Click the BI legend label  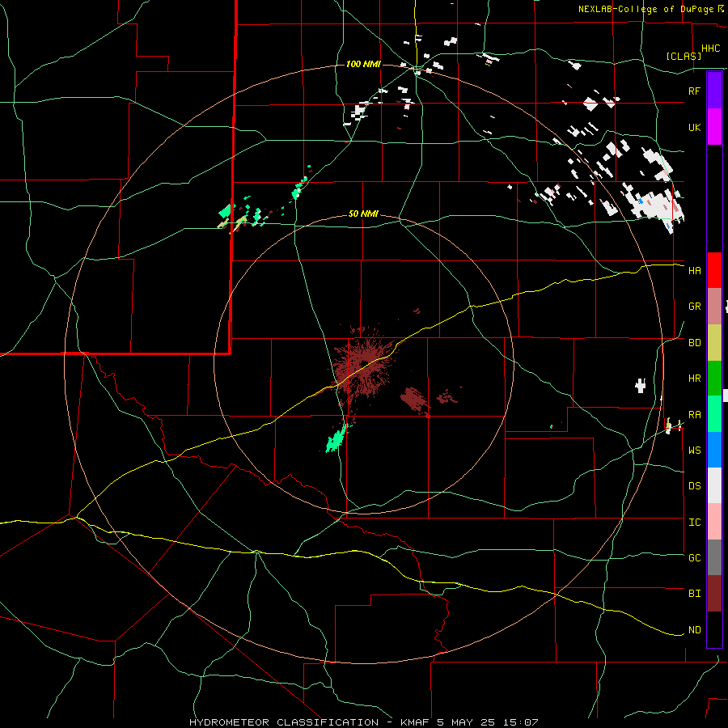(x=694, y=594)
